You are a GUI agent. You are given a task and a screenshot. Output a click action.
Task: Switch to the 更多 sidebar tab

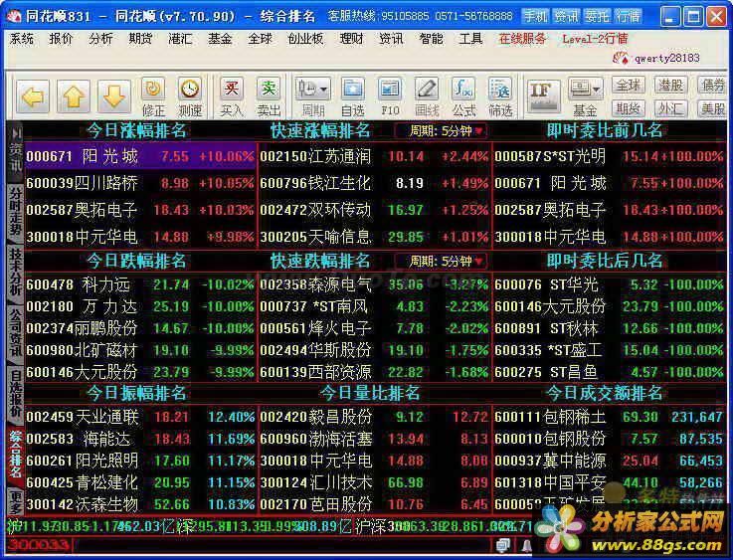[x=16, y=501]
